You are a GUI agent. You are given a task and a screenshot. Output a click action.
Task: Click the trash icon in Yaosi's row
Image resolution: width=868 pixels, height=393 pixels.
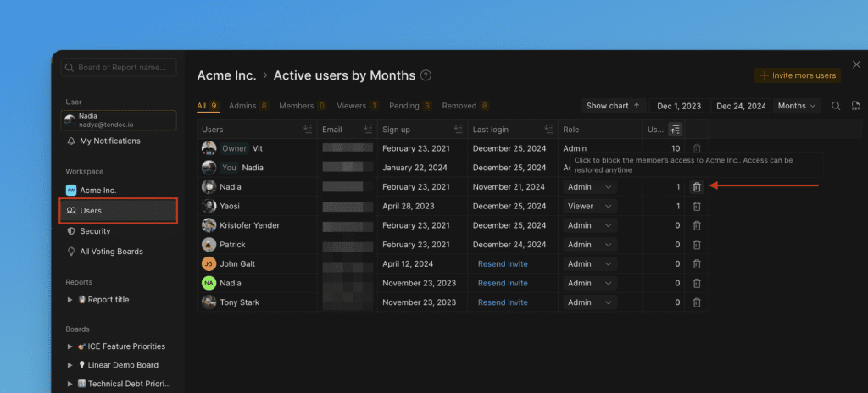pos(697,206)
